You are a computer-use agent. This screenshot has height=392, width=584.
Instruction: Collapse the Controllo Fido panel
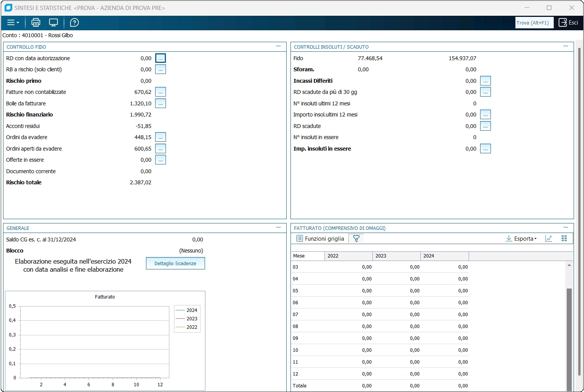278,46
